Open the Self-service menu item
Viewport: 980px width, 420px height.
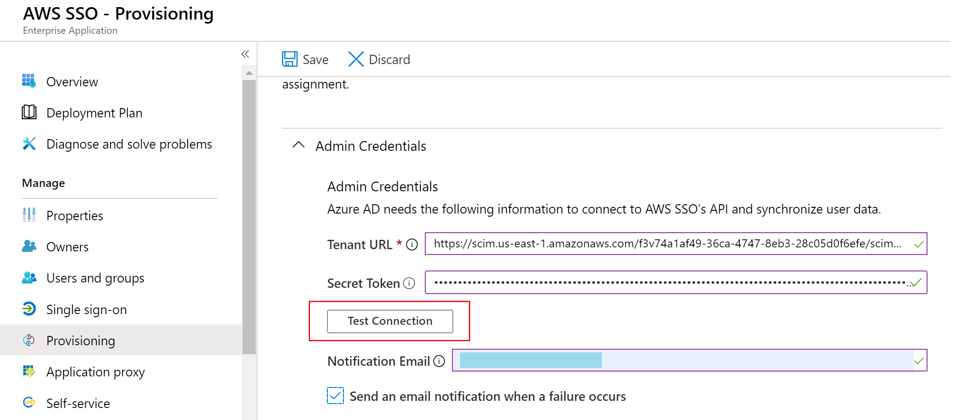point(78,403)
